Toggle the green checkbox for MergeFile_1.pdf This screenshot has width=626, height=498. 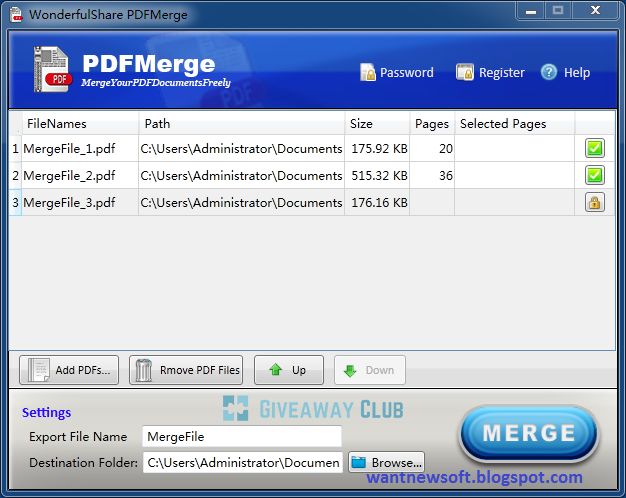pos(594,148)
